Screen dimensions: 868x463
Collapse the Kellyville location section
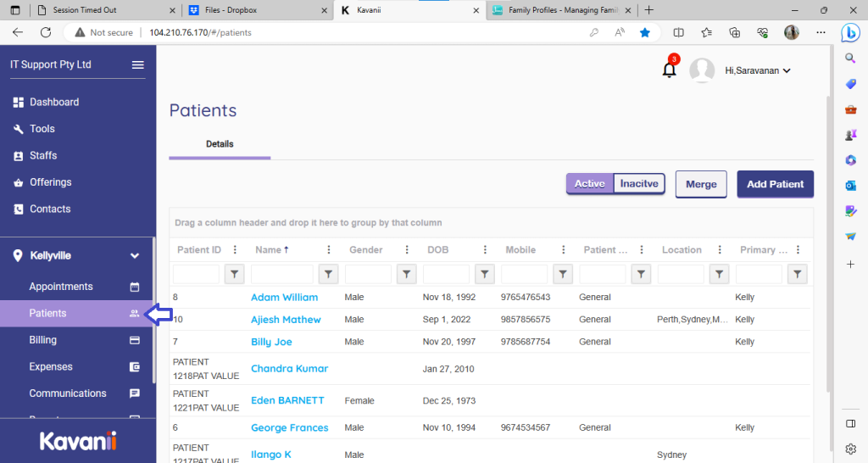tap(134, 255)
